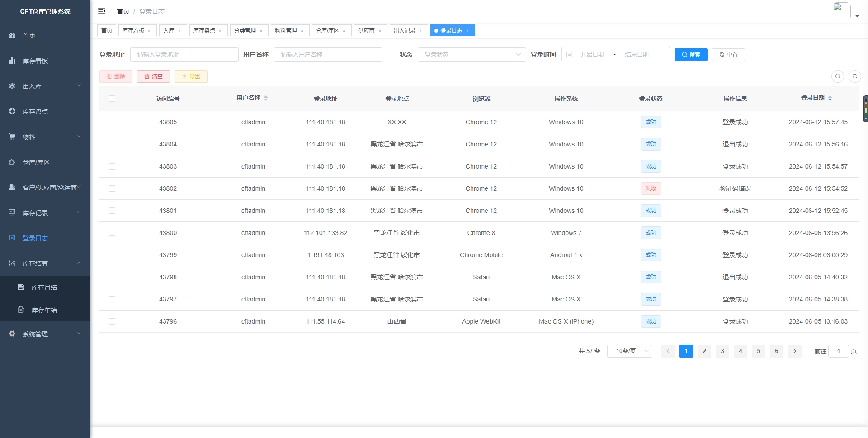The height and width of the screenshot is (438, 868).
Task: Focus the 登录地址 input field
Action: [184, 54]
